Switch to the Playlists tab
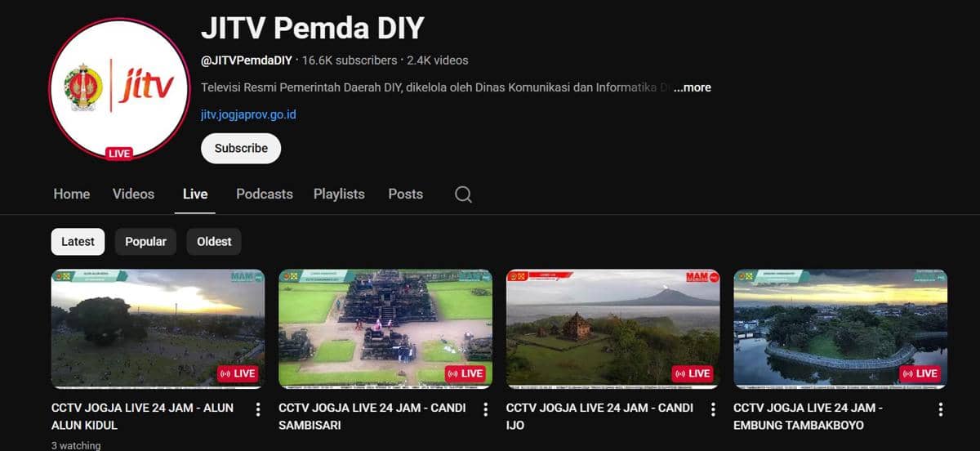The image size is (980, 451). (x=339, y=194)
